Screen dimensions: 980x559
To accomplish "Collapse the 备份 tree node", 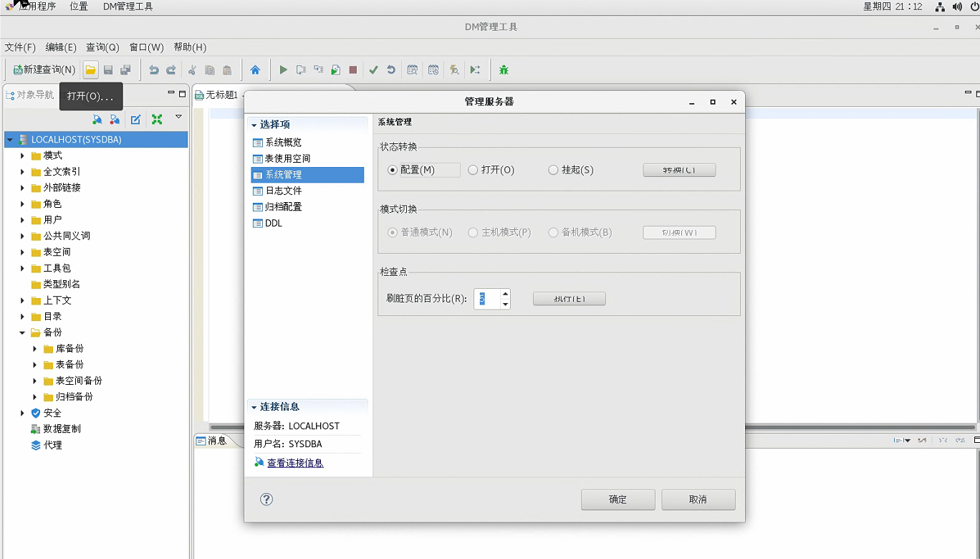I will 22,333.
